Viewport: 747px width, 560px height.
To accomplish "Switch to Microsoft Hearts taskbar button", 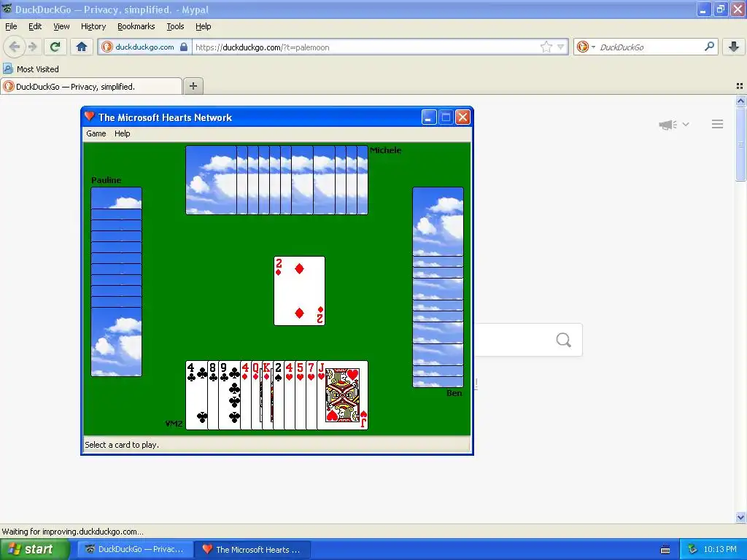I will 253,550.
